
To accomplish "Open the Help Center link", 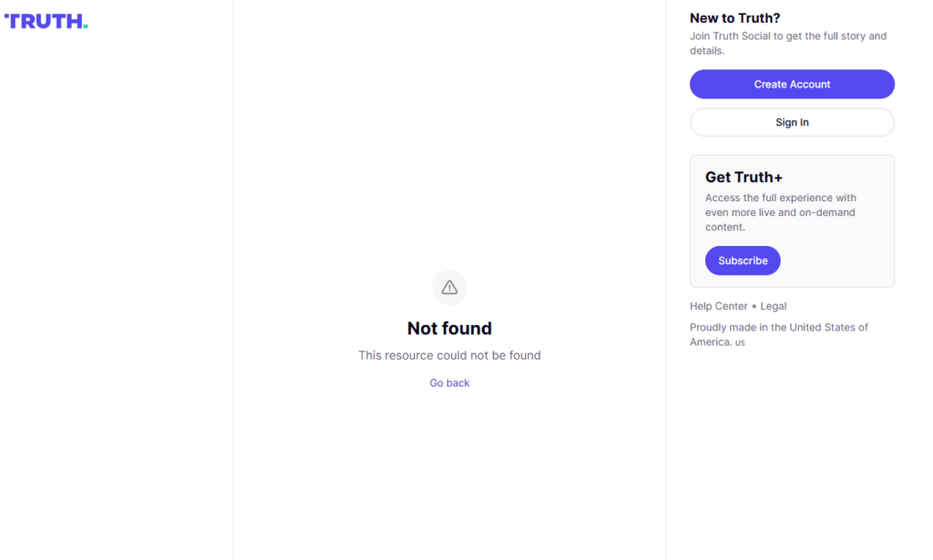I will 719,306.
